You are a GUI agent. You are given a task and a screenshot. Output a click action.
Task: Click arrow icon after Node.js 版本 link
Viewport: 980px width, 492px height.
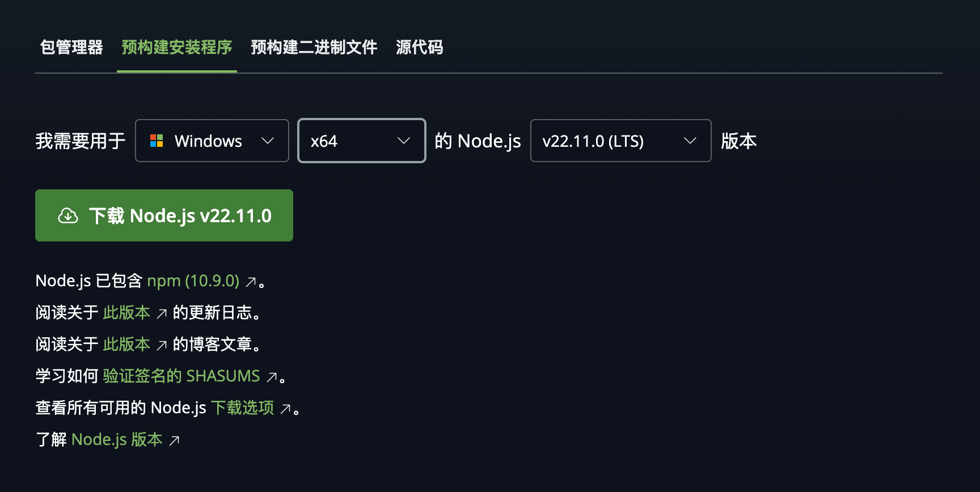(175, 440)
